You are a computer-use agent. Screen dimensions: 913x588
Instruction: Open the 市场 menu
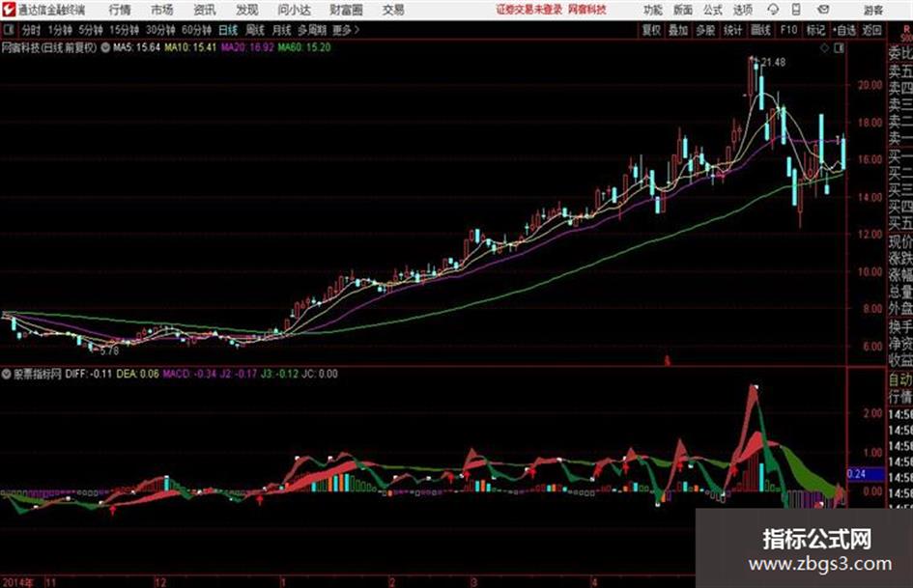pyautogui.click(x=162, y=10)
